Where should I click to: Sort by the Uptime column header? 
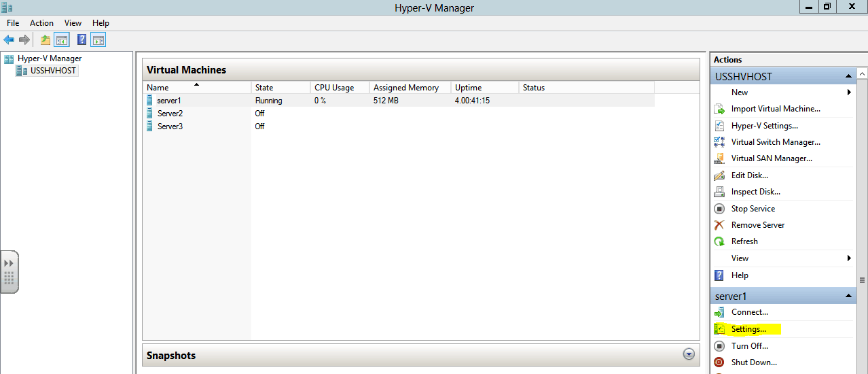tap(485, 88)
